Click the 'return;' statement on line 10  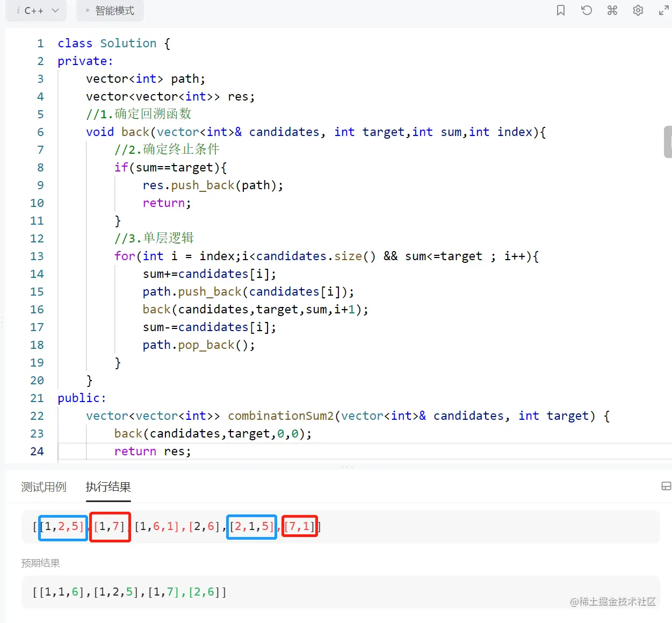click(167, 203)
